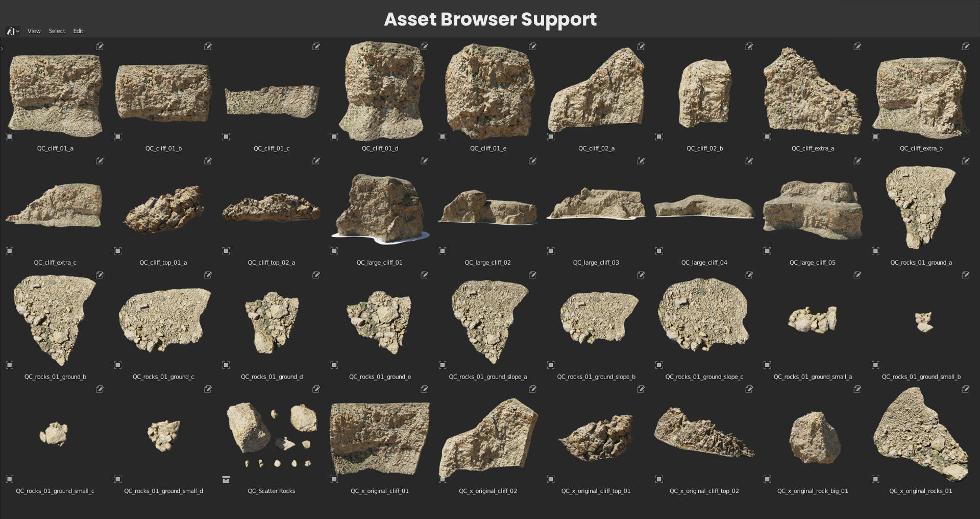Click the QC_x_original_rock_big_01 name label
The width and height of the screenshot is (980, 519).
(x=813, y=491)
